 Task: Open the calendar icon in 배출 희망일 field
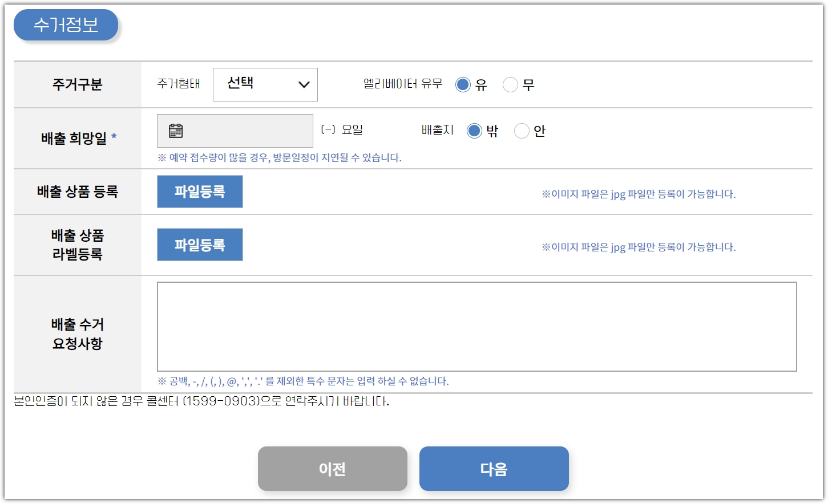point(175,130)
